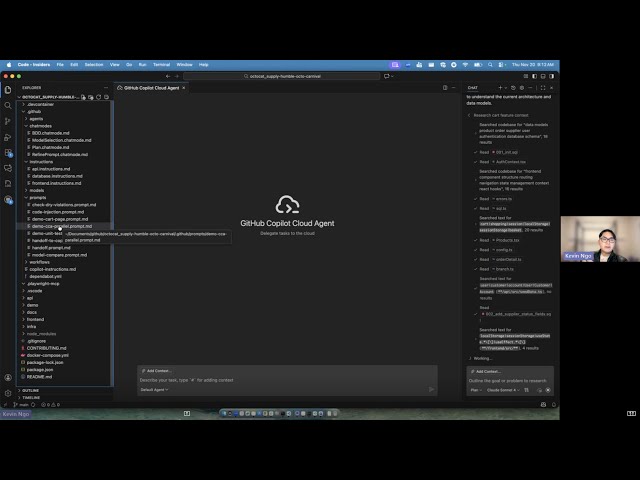Toggle the primary sidebar layout button
The width and height of the screenshot is (640, 480).
coord(534,76)
